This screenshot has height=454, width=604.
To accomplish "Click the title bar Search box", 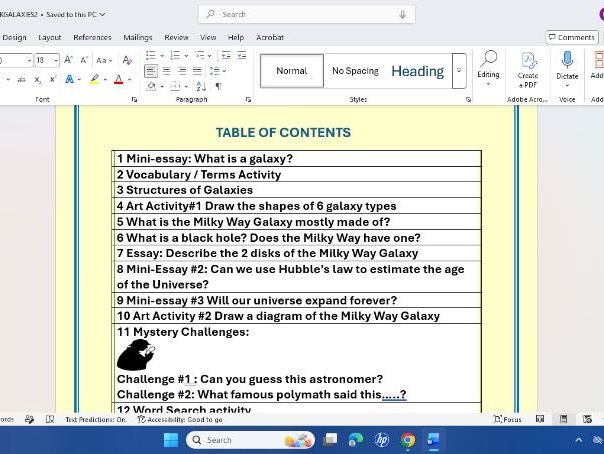I will tap(307, 14).
